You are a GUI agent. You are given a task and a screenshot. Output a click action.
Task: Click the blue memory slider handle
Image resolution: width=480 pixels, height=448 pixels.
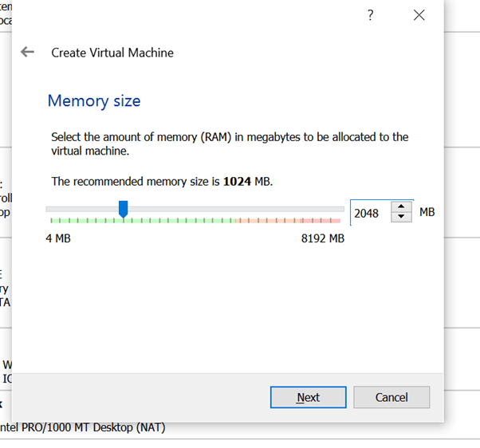point(123,209)
